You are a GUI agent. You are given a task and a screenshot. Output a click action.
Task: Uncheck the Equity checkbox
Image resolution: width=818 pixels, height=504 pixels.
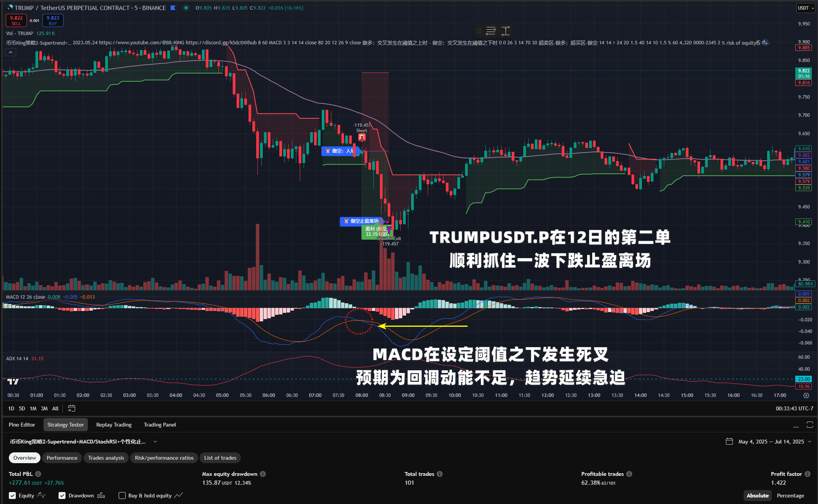pos(13,496)
